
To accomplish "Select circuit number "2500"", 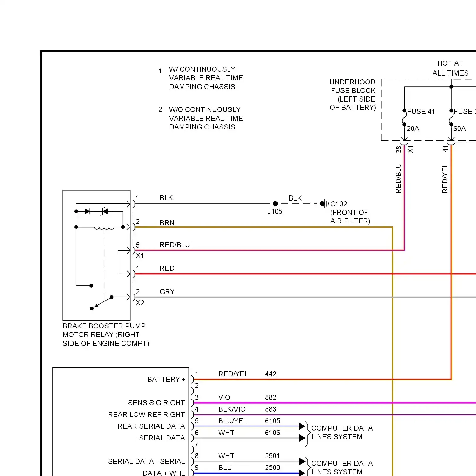I will point(273,467).
